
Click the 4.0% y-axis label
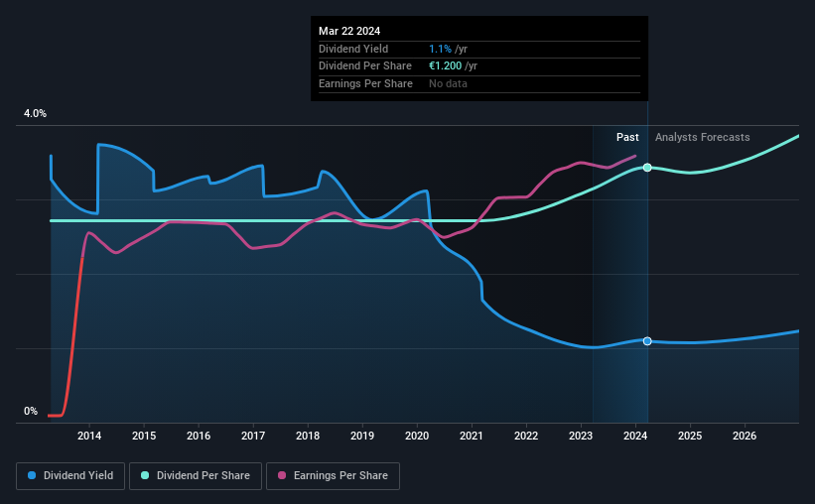(35, 113)
